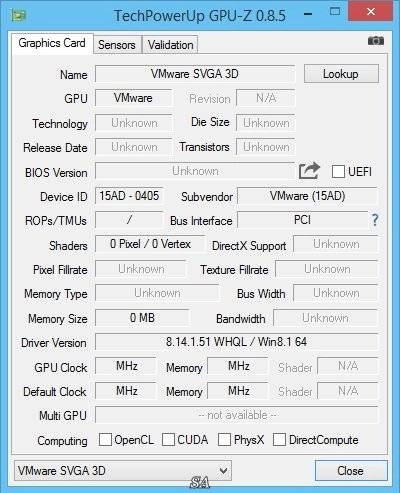Click the BIOS Version Unknown field
This screenshot has height=493, width=400.
point(195,171)
